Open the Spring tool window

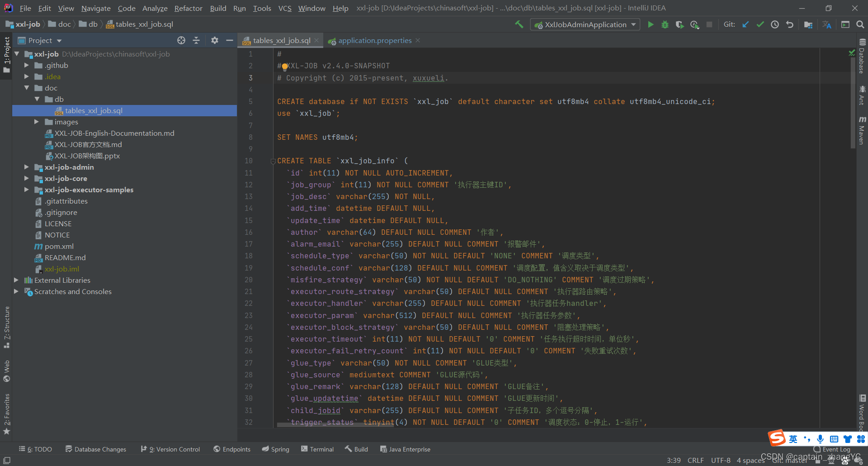(275, 449)
